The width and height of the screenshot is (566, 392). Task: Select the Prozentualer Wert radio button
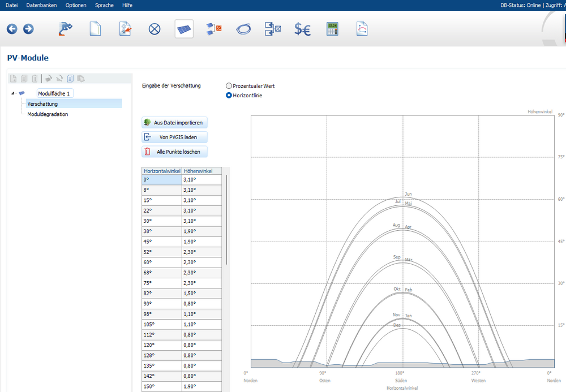[x=229, y=86]
